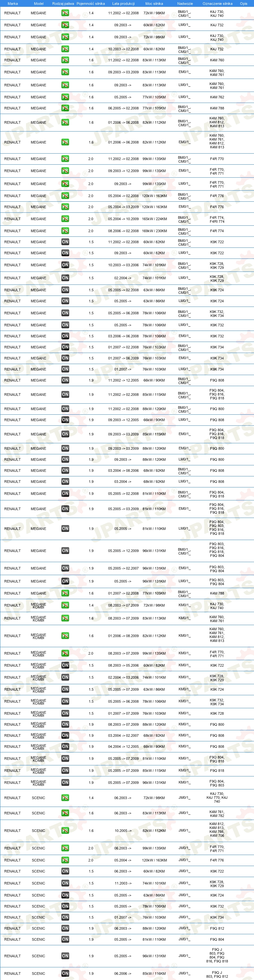Click petrol icon in the K4M 762 row
Image resolution: width=254 pixels, height=980 pixels.
tap(65, 97)
